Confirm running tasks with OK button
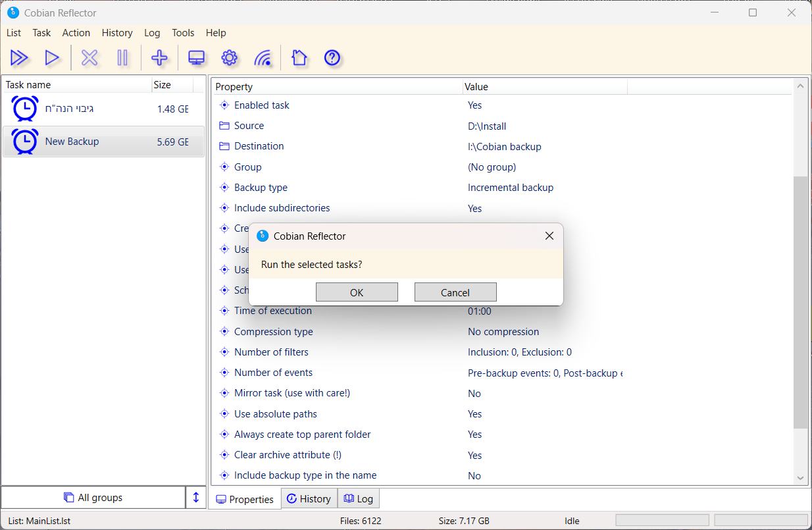The image size is (812, 530). click(x=357, y=292)
